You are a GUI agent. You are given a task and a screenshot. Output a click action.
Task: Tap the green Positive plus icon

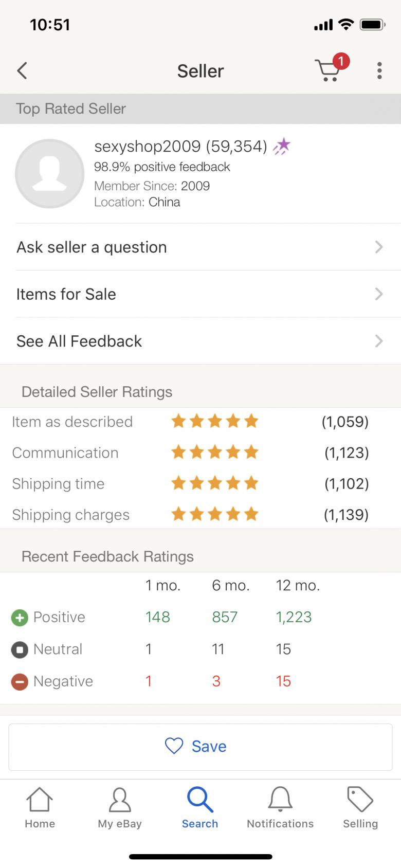tap(20, 618)
